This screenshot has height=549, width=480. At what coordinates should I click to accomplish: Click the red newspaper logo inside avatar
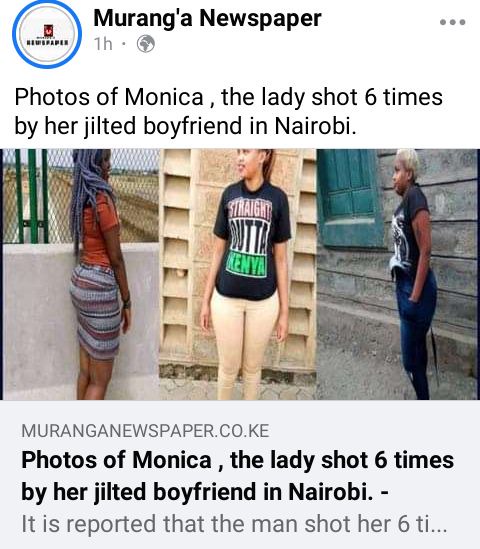[48, 30]
